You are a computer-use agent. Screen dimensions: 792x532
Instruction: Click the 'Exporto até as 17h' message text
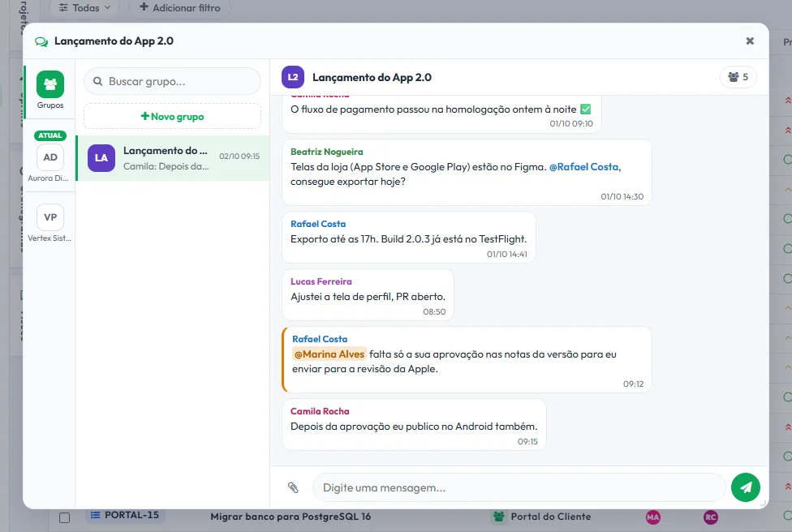click(409, 239)
